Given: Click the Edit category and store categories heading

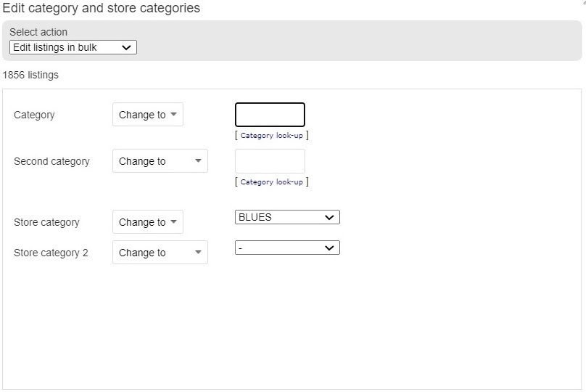Looking at the screenshot, I should (102, 8).
